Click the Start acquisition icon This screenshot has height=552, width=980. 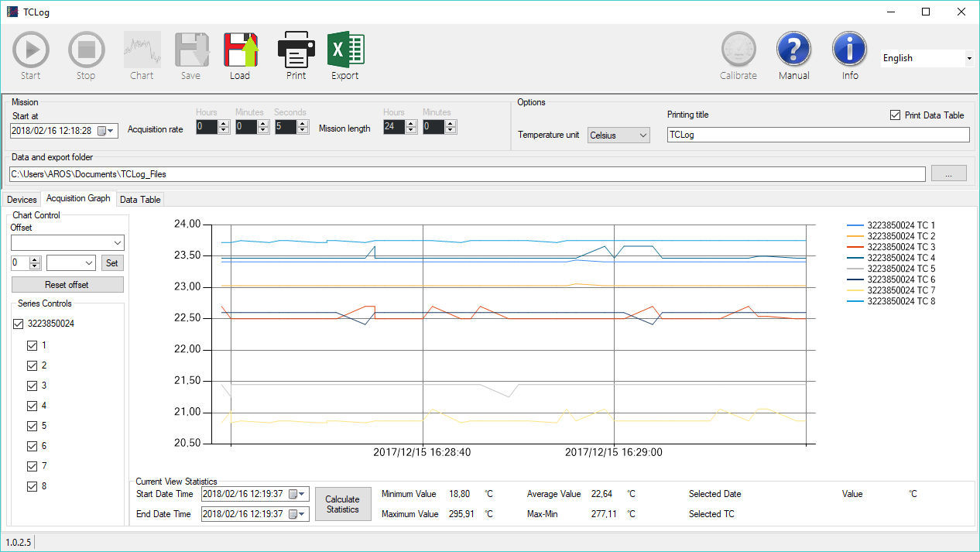pos(30,48)
